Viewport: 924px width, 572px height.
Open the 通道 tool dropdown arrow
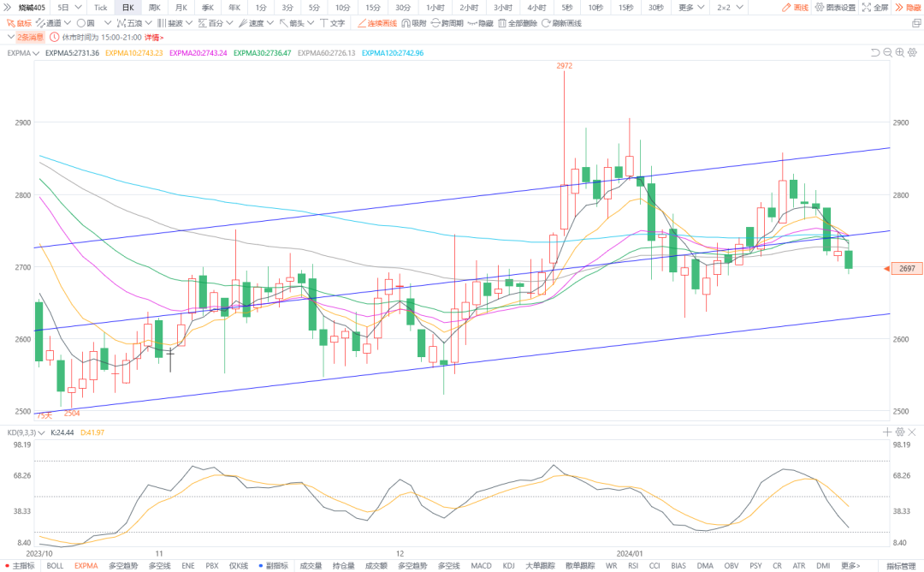68,23
